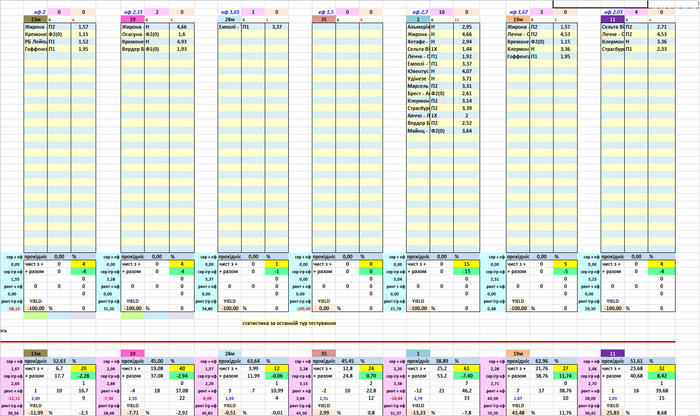Click the odds value 2,94
The width and height of the screenshot is (700, 416).
(x=467, y=42)
